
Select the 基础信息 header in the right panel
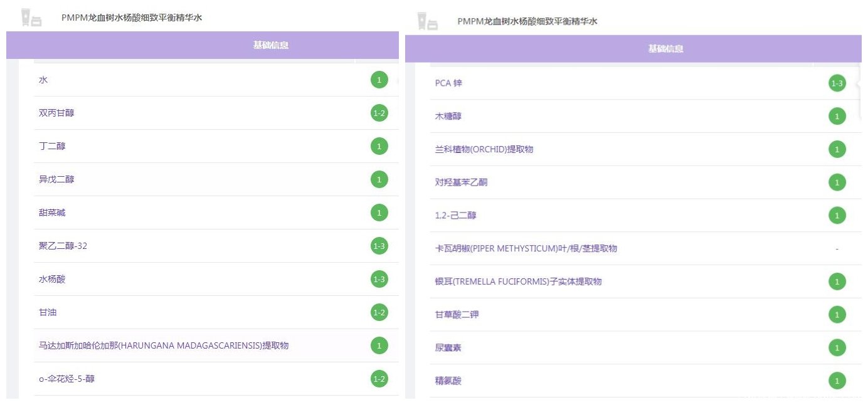click(x=666, y=48)
